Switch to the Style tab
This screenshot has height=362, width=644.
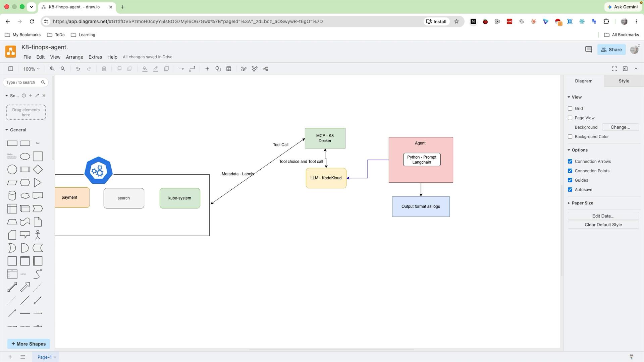point(624,81)
